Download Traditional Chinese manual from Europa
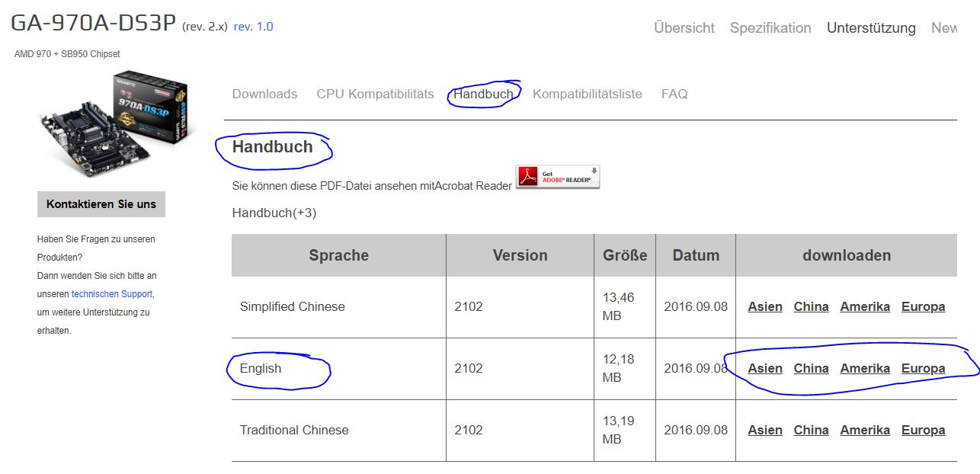 tap(923, 430)
